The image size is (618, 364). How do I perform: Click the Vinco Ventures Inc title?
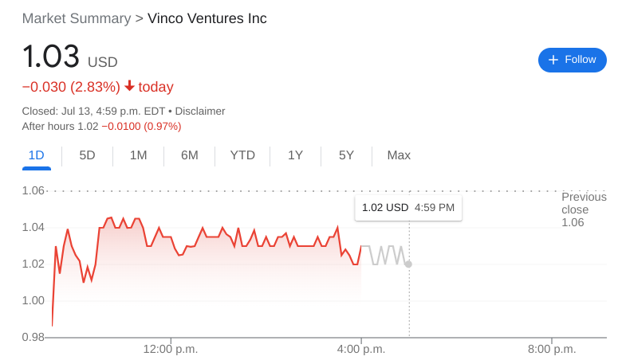click(207, 18)
